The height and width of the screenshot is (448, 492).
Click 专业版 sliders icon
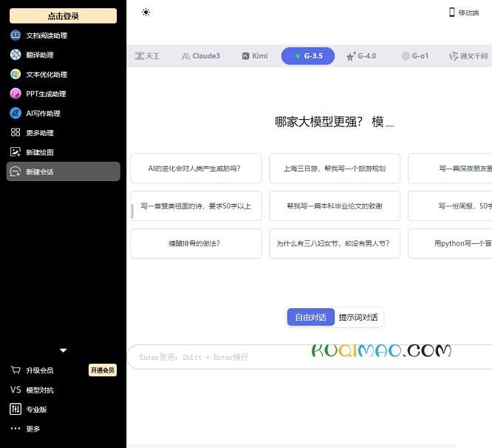pyautogui.click(x=16, y=409)
